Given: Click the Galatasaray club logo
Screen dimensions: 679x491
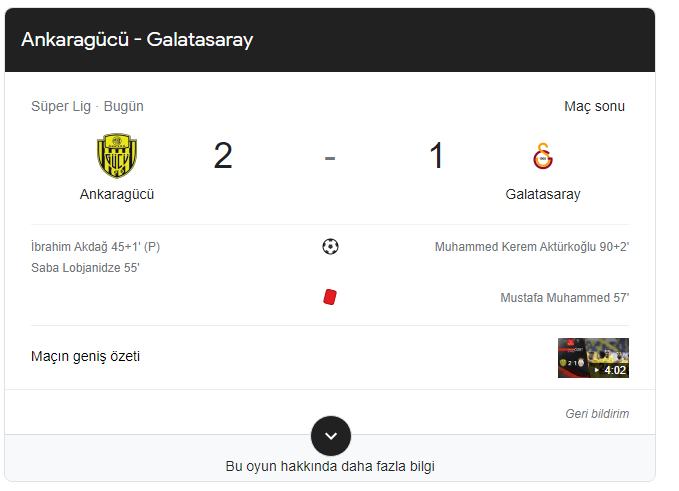Looking at the screenshot, I should click(543, 156).
